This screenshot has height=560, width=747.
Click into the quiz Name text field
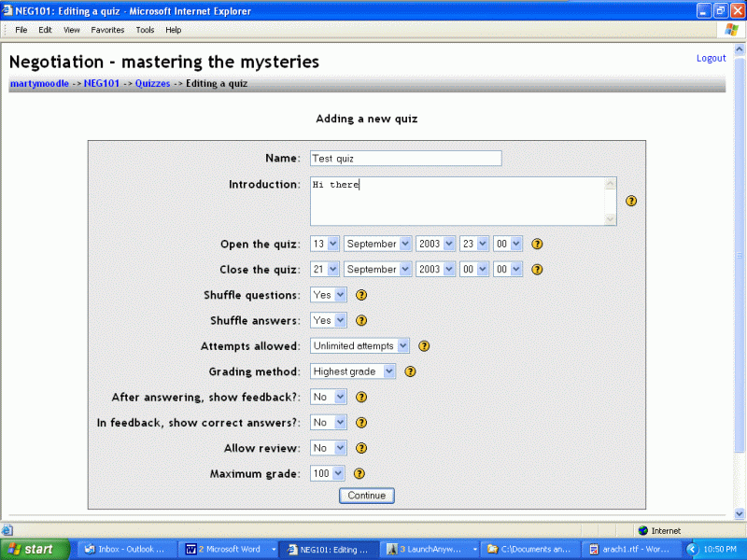[405, 159]
